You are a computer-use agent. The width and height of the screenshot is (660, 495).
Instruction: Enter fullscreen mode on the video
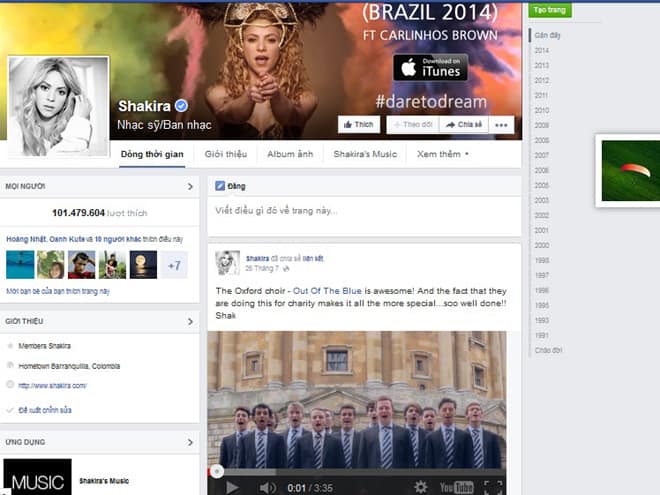[493, 487]
